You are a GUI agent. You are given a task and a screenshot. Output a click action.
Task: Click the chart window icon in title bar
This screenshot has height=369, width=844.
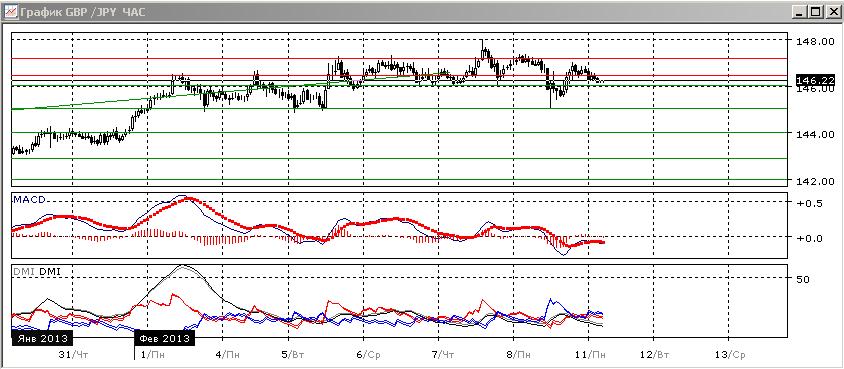pyautogui.click(x=10, y=11)
